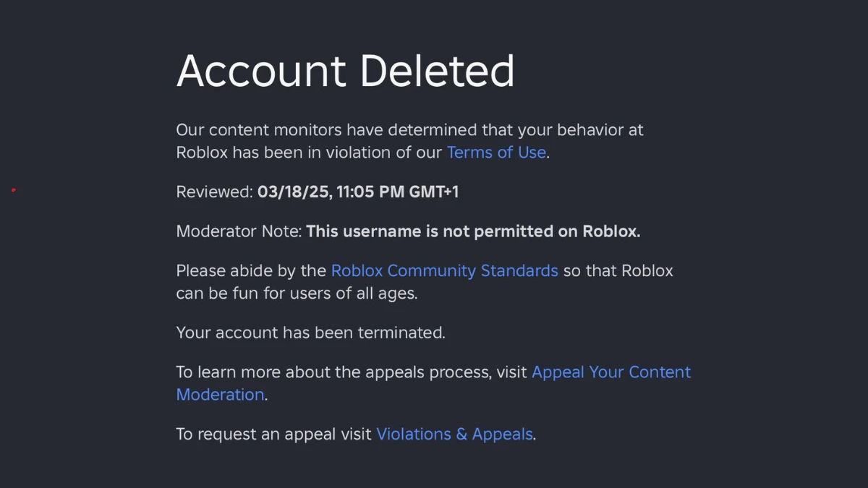This screenshot has height=488, width=868.
Task: Open the Terms of Use link
Action: point(495,153)
